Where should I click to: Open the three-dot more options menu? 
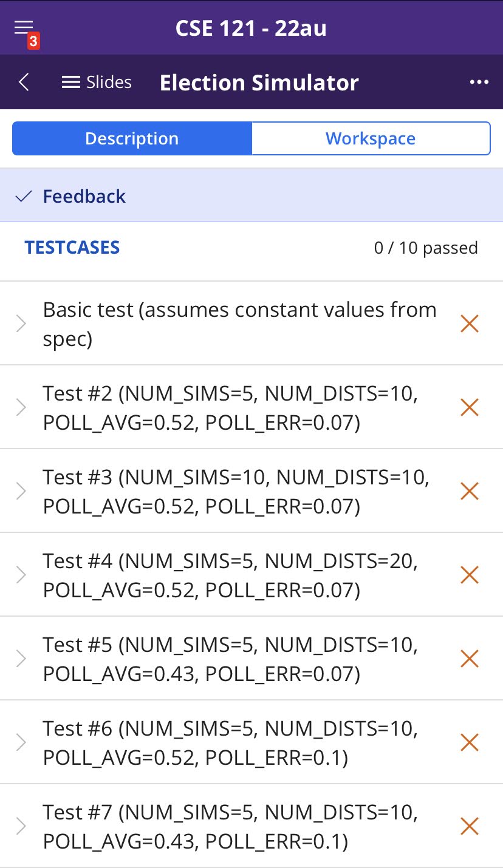click(479, 82)
